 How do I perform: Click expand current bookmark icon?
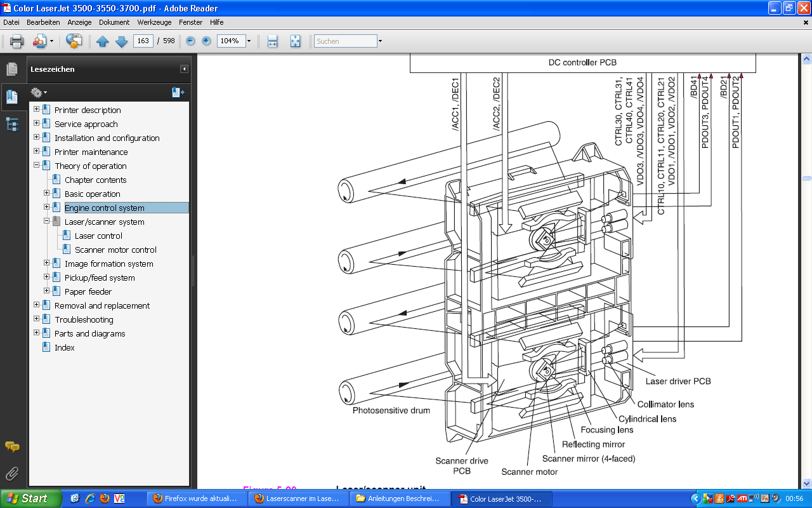178,93
